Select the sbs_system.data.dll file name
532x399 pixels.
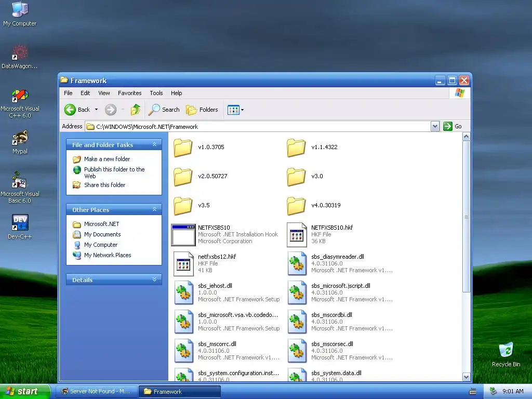click(336, 373)
